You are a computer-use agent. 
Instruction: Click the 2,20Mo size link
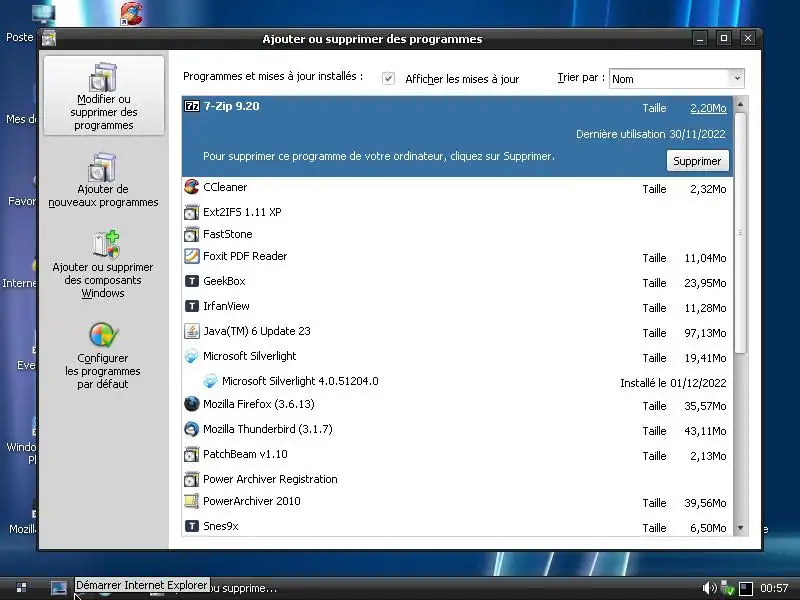click(708, 108)
